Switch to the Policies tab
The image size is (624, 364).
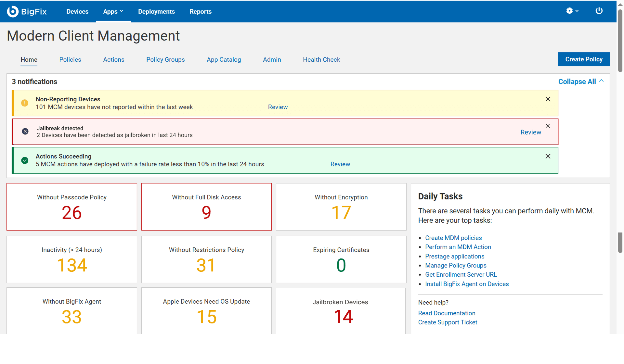pos(70,60)
